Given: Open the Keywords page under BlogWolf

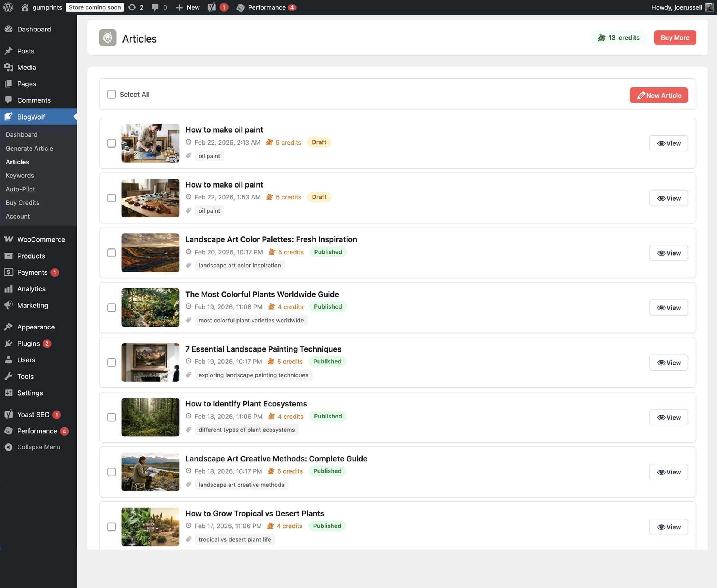Looking at the screenshot, I should pyautogui.click(x=19, y=175).
